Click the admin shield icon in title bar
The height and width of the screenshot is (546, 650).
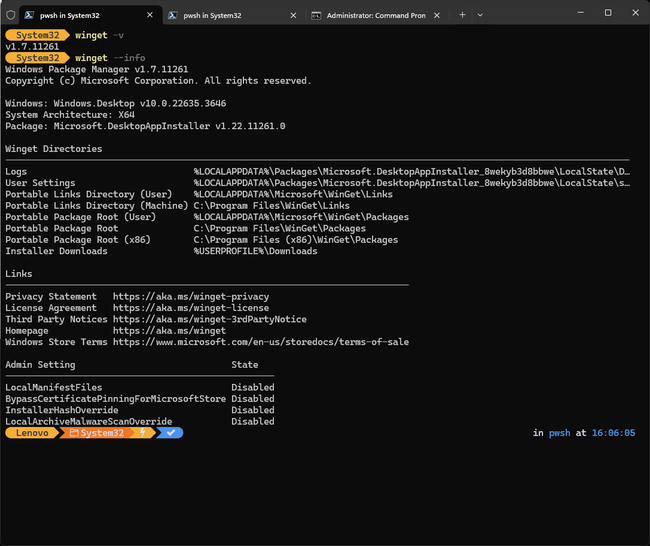click(x=10, y=15)
